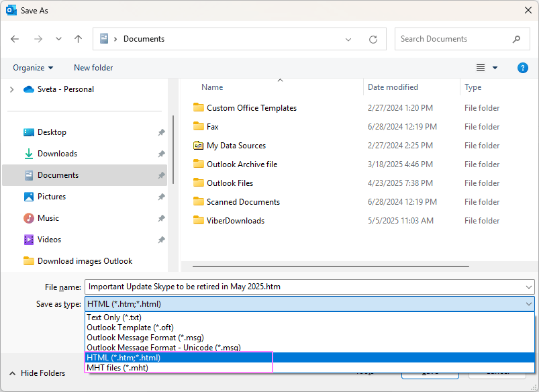Choose Text Only (*.txt) file type
Image resolution: width=539 pixels, height=392 pixels.
pyautogui.click(x=309, y=317)
